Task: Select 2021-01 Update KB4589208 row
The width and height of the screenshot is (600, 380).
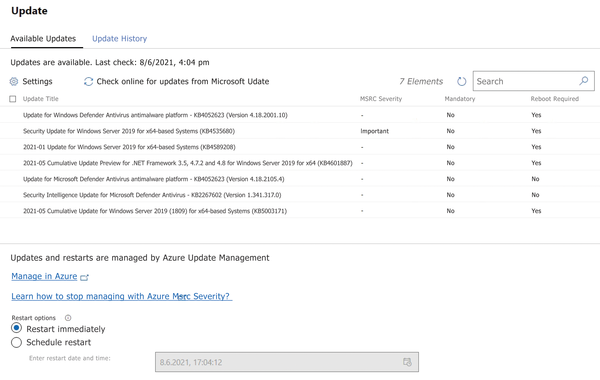Action: coord(300,147)
